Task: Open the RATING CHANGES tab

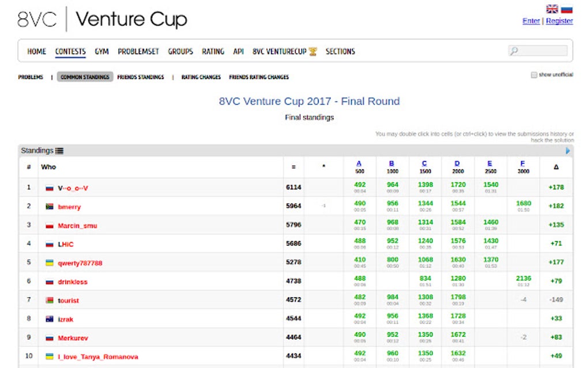Action: pyautogui.click(x=200, y=77)
